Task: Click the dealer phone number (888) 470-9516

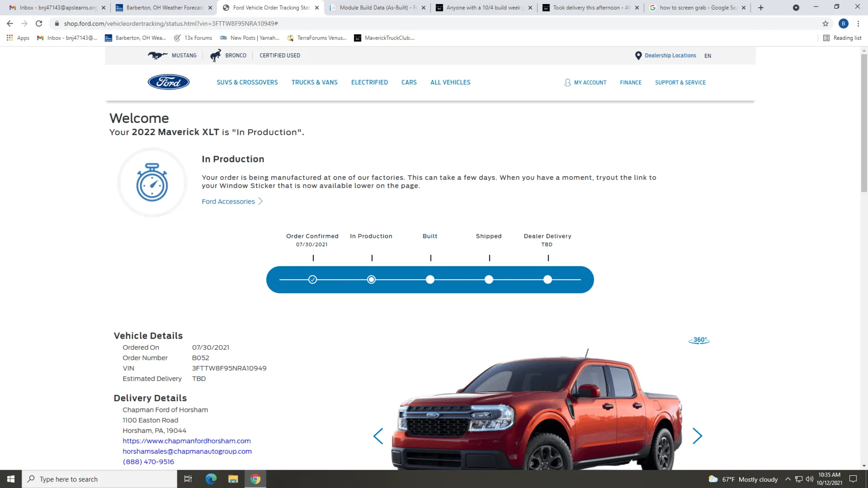Action: tap(148, 462)
